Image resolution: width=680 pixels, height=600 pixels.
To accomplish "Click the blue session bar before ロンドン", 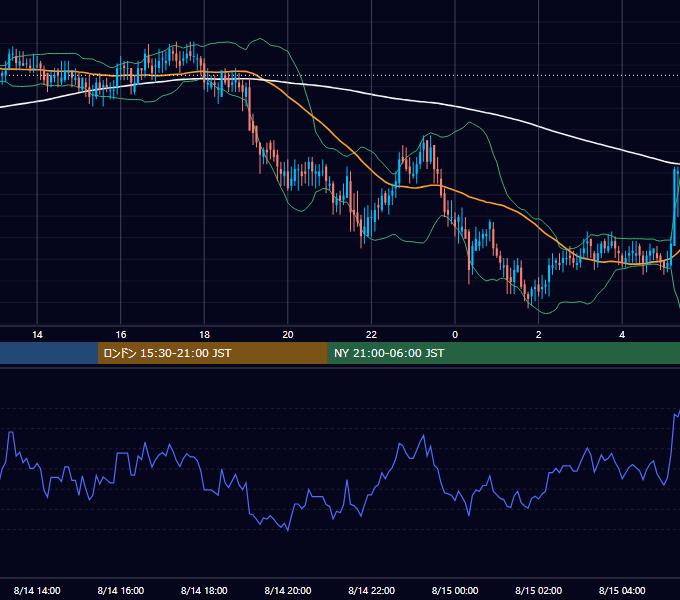I will [49, 353].
